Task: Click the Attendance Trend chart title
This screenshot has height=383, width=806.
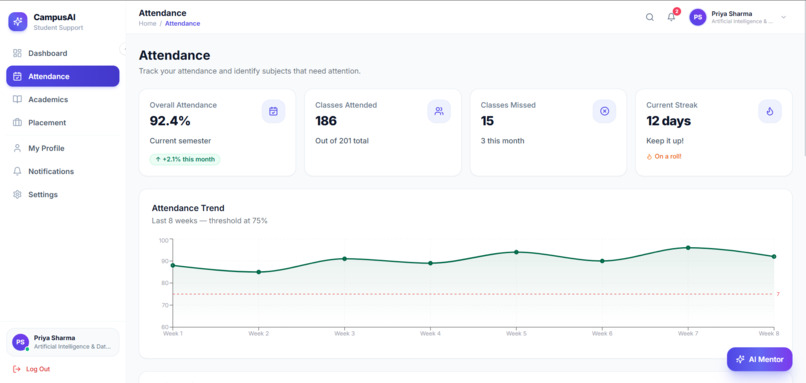Action: tap(188, 208)
